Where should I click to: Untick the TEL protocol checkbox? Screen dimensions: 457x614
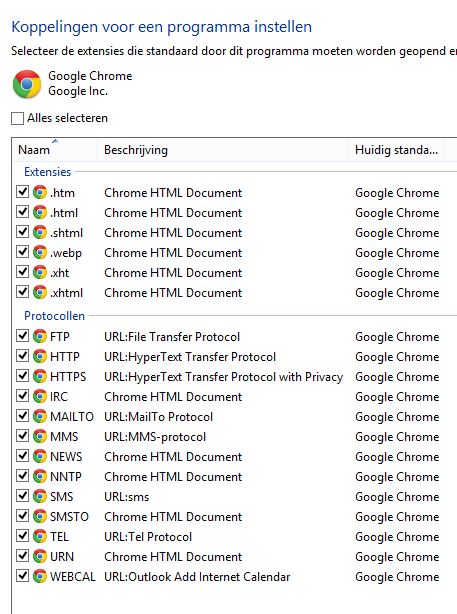point(22,535)
